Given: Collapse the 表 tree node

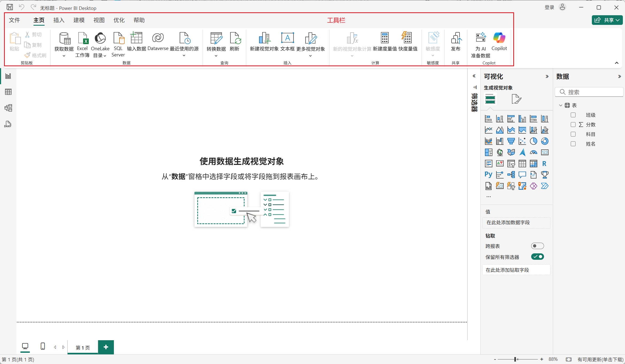Looking at the screenshot, I should coord(561,105).
